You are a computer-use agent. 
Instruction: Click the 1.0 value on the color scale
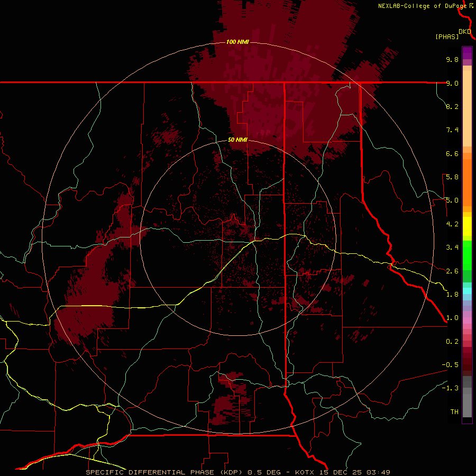[452, 317]
